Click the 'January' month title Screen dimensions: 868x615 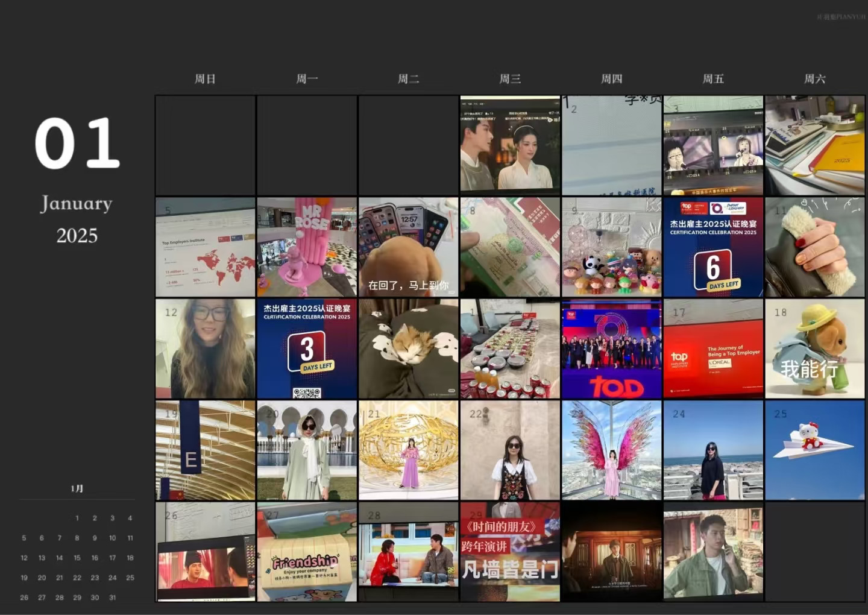tap(77, 204)
